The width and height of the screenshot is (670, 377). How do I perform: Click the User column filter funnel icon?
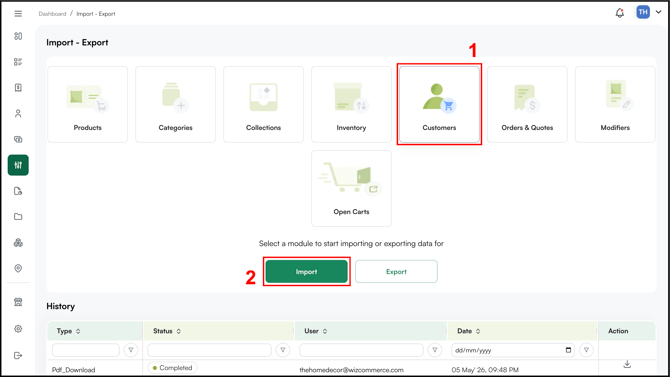(435, 350)
